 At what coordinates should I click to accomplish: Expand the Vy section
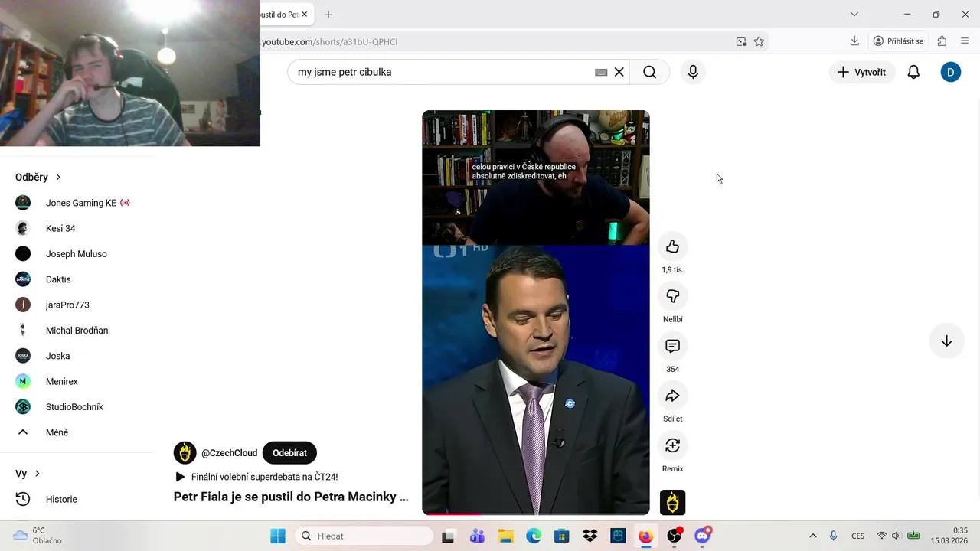(28, 474)
